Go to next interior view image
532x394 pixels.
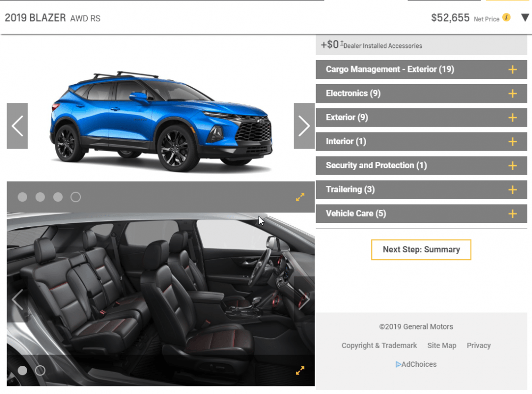(304, 299)
